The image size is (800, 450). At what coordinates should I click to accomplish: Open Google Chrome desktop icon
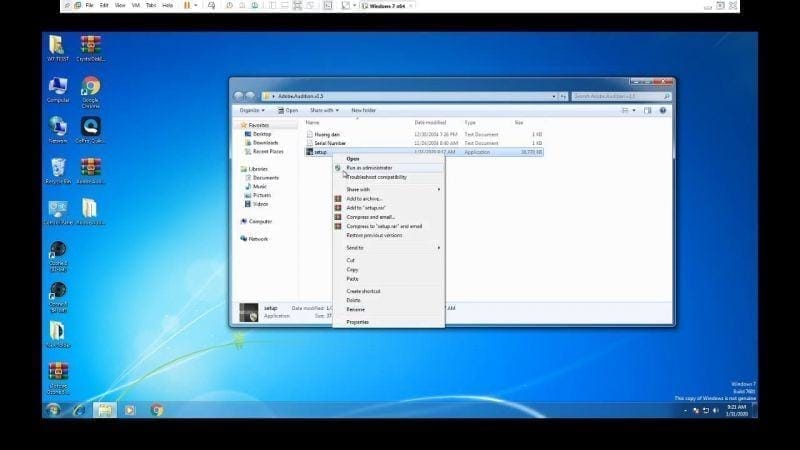[x=90, y=88]
